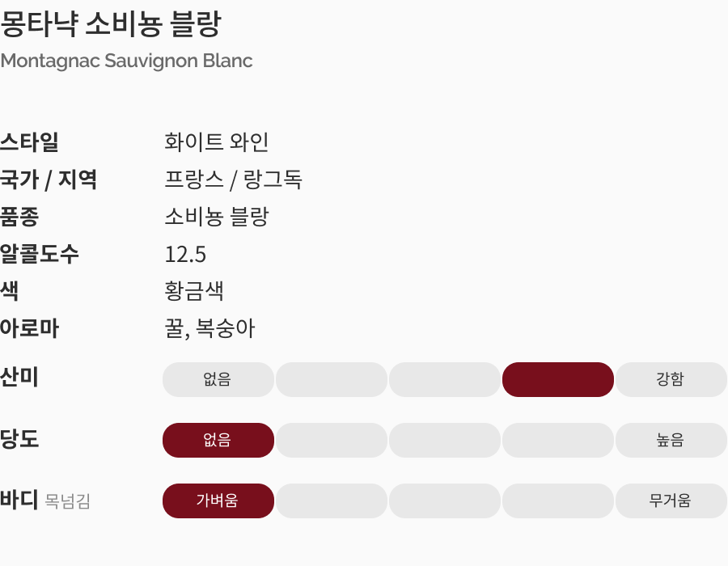Click the wine title 몽타냑 소비뇽 블랑
Image resolution: width=728 pixels, height=566 pixels.
point(111,24)
